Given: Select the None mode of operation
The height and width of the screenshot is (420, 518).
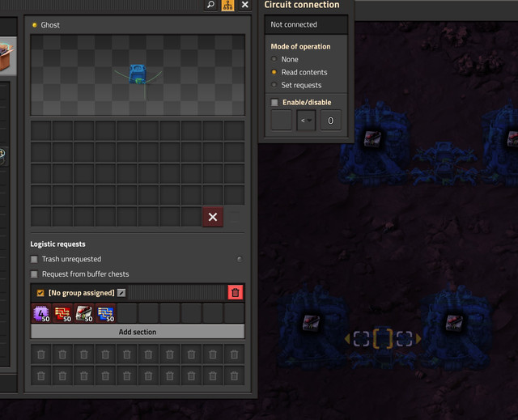Looking at the screenshot, I should click(x=274, y=59).
